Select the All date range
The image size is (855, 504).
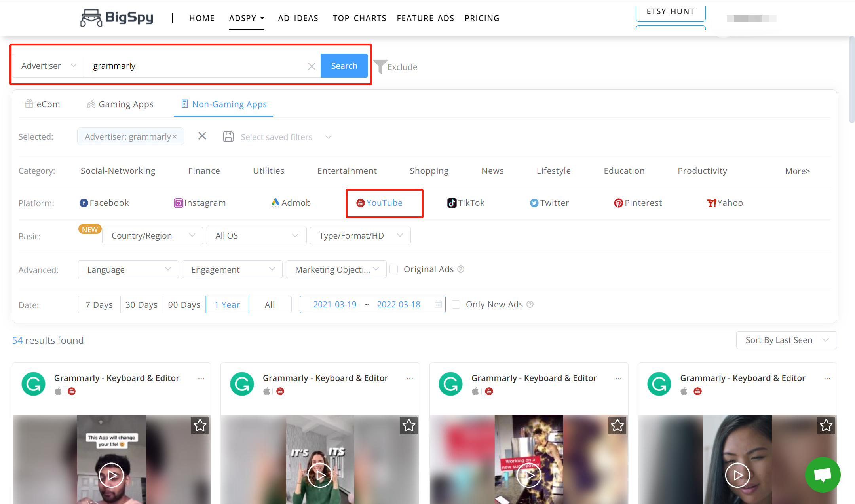pos(270,305)
